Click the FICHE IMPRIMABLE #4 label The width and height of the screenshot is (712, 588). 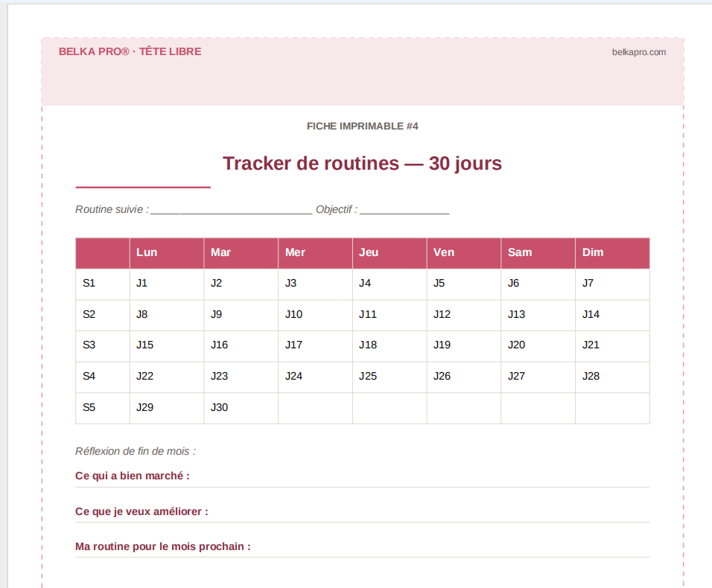click(x=362, y=126)
